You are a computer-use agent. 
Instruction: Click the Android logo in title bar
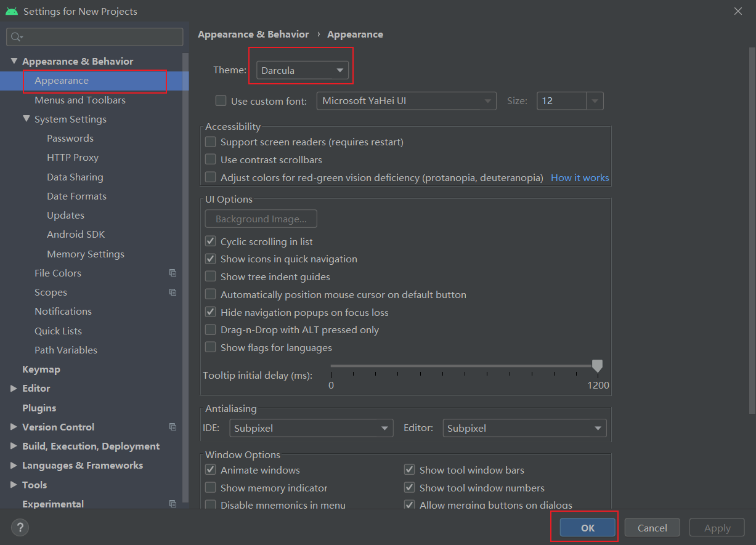[x=12, y=11]
